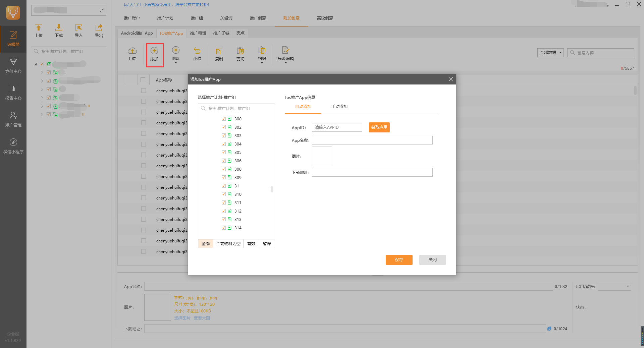Image resolution: width=644 pixels, height=348 pixels.
Task: Click the dialog 下载地址 input field
Action: pyautogui.click(x=372, y=172)
